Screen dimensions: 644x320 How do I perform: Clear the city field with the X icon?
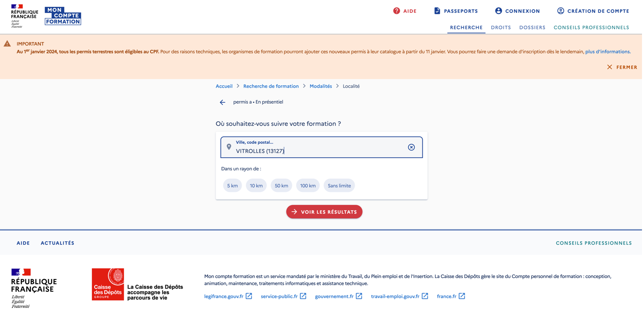tap(411, 147)
